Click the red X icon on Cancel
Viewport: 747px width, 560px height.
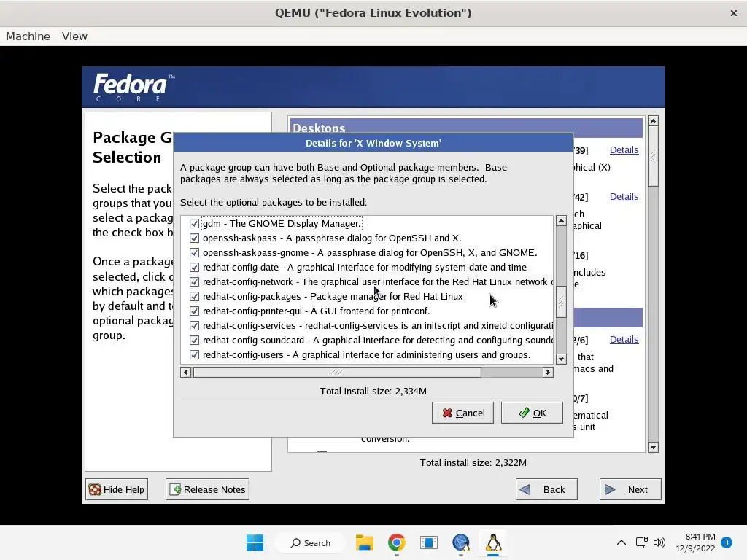(x=447, y=413)
